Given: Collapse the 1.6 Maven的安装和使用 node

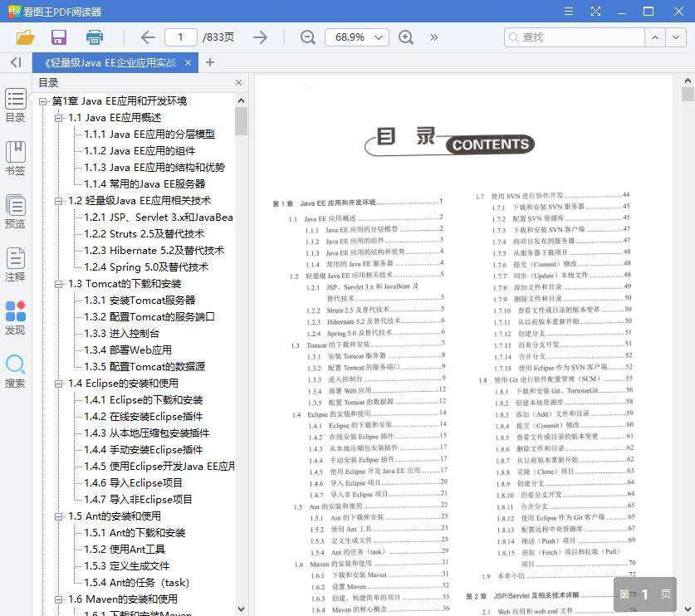Looking at the screenshot, I should [58, 599].
